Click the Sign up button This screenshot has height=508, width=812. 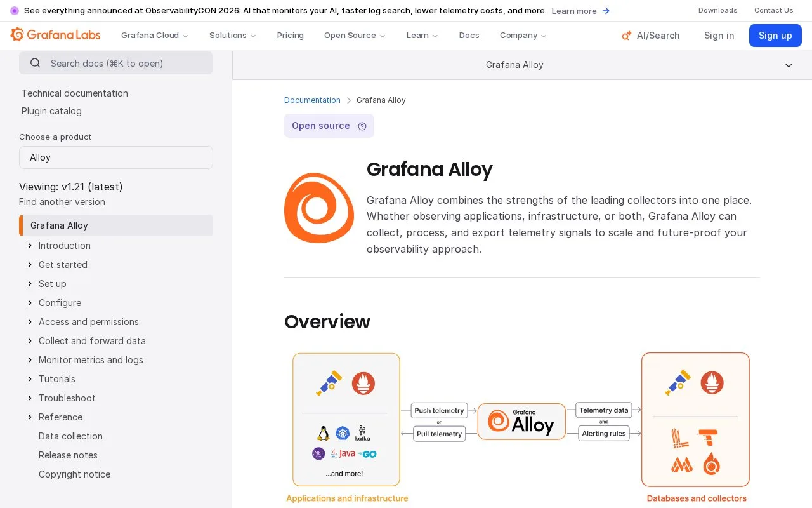point(775,36)
